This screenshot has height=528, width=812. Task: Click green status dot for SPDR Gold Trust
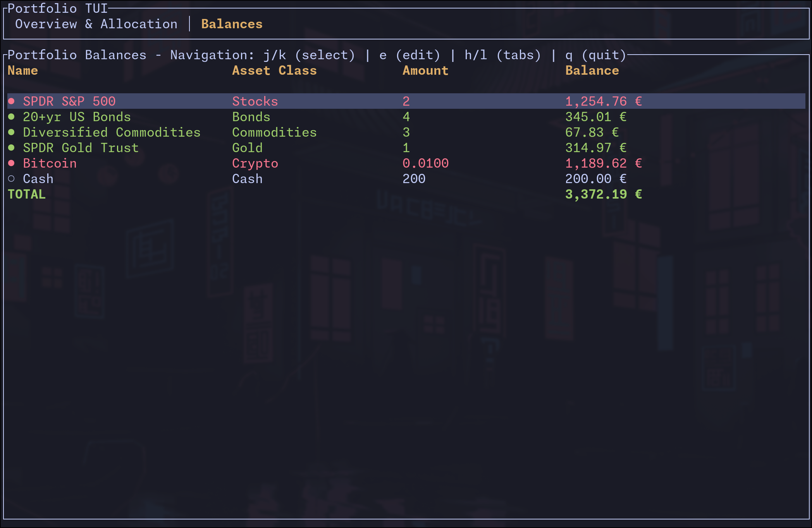pyautogui.click(x=12, y=148)
